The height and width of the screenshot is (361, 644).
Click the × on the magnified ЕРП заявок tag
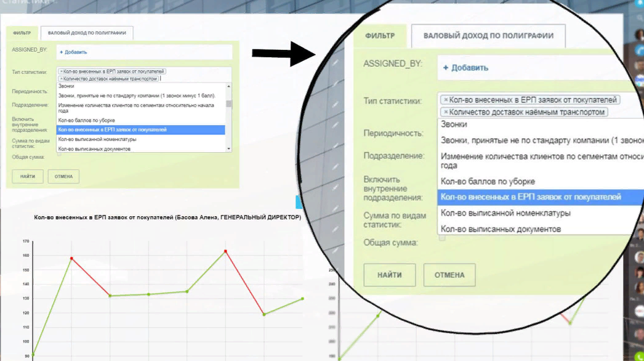click(x=445, y=99)
